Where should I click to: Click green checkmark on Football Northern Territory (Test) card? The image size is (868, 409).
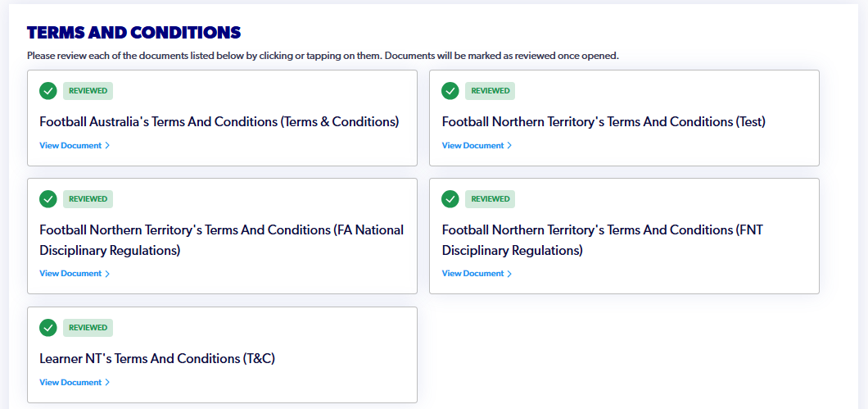pyautogui.click(x=450, y=91)
